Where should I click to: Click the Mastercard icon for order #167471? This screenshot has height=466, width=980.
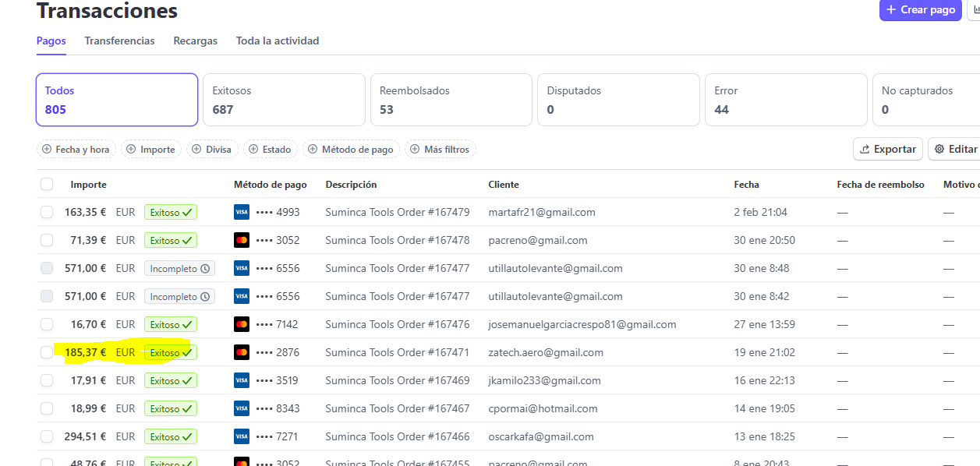(242, 352)
